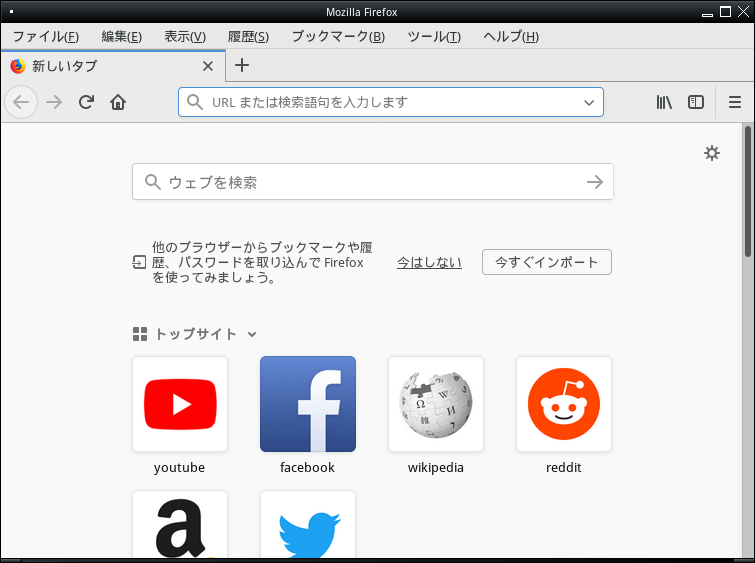Click the forward navigation arrow
Screen dimensions: 755x563
click(x=54, y=102)
